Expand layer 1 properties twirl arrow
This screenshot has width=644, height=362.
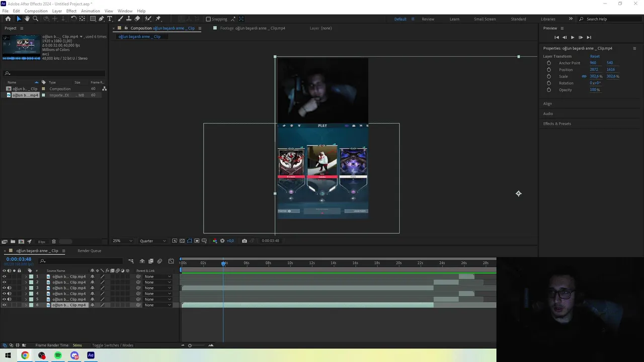[26, 277]
